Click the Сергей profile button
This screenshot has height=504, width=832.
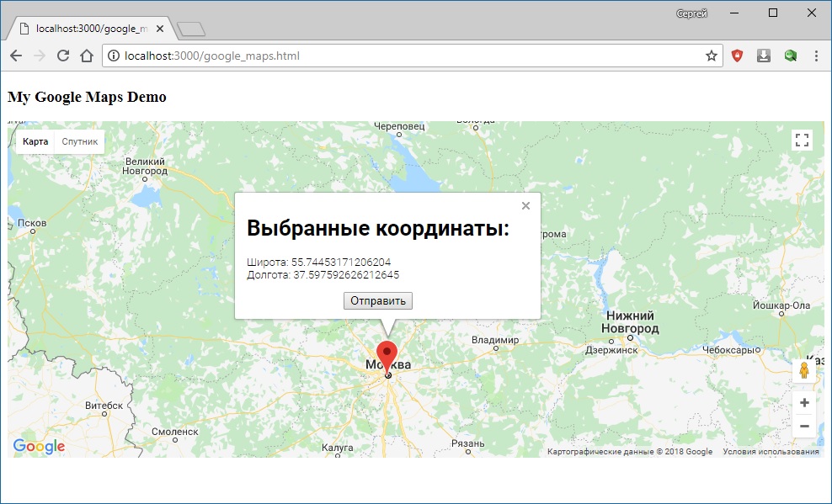coord(692,13)
